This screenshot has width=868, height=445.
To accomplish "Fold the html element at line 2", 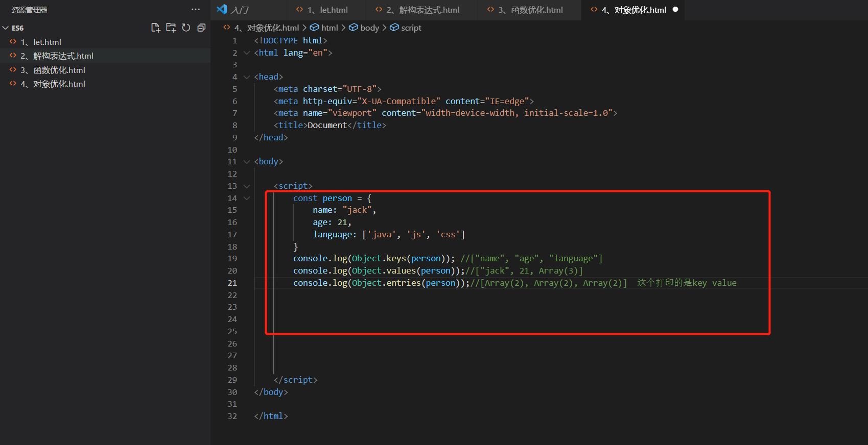I will 247,53.
